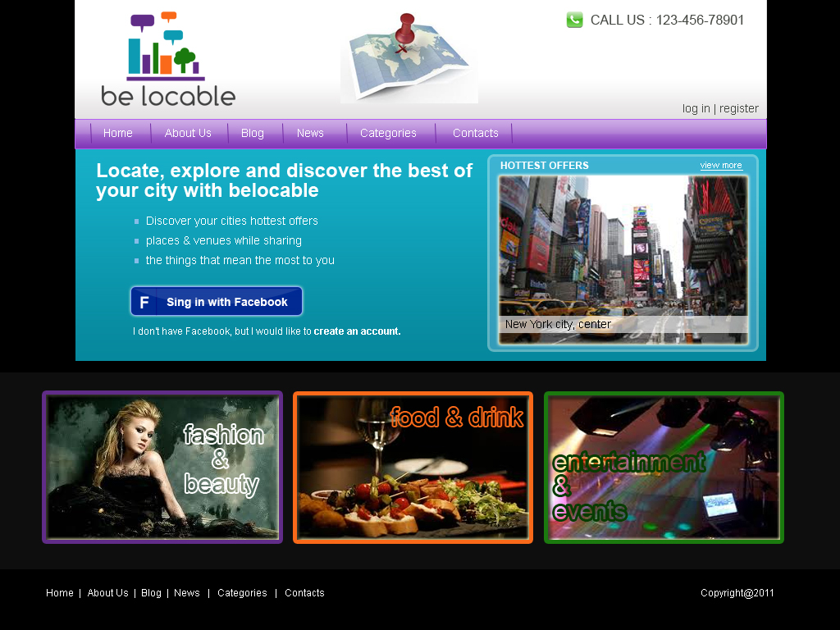This screenshot has width=840, height=630.
Task: Click the view more link in Hottest Offers
Action: coord(721,166)
